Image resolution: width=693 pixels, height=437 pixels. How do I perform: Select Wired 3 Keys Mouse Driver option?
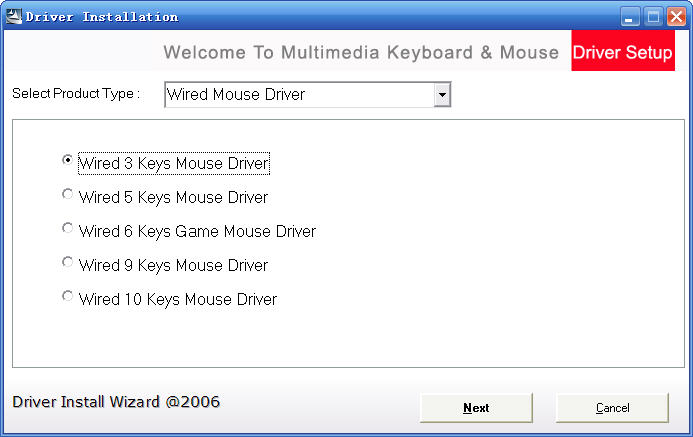tap(68, 160)
